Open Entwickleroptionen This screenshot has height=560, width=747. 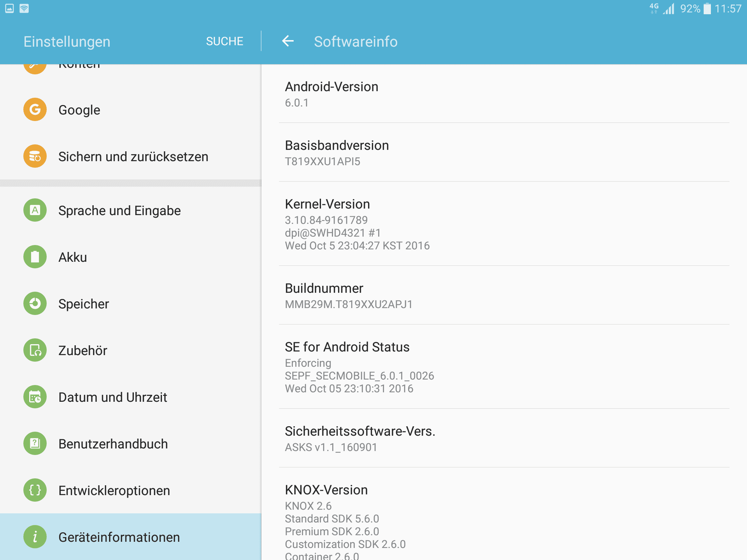(x=130, y=490)
